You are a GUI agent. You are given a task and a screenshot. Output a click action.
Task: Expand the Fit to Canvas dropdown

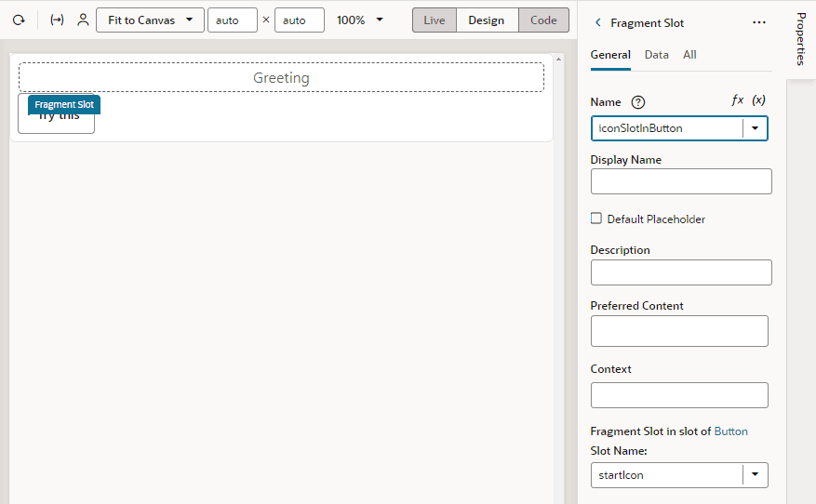(x=150, y=20)
